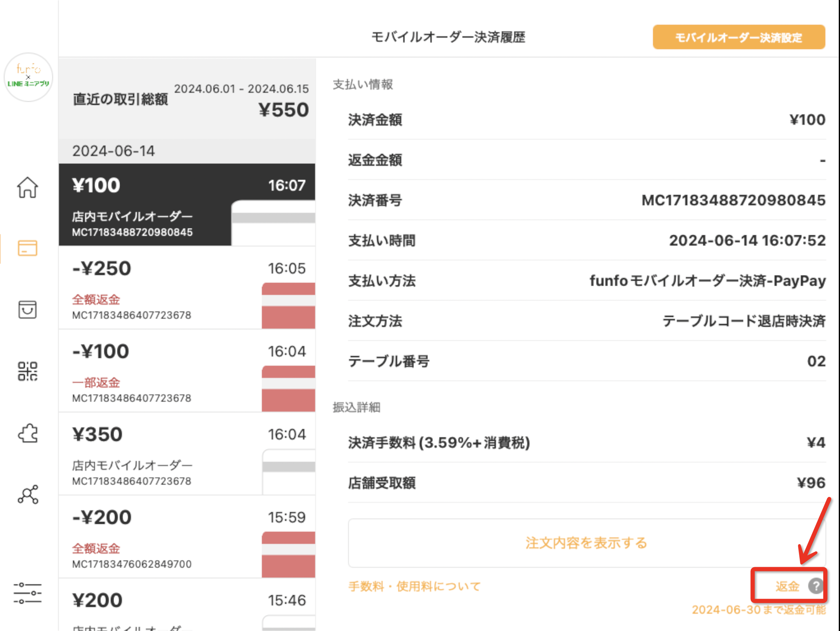
Task: Click the モバイルオーダー決済履歴 page title
Action: click(x=448, y=37)
